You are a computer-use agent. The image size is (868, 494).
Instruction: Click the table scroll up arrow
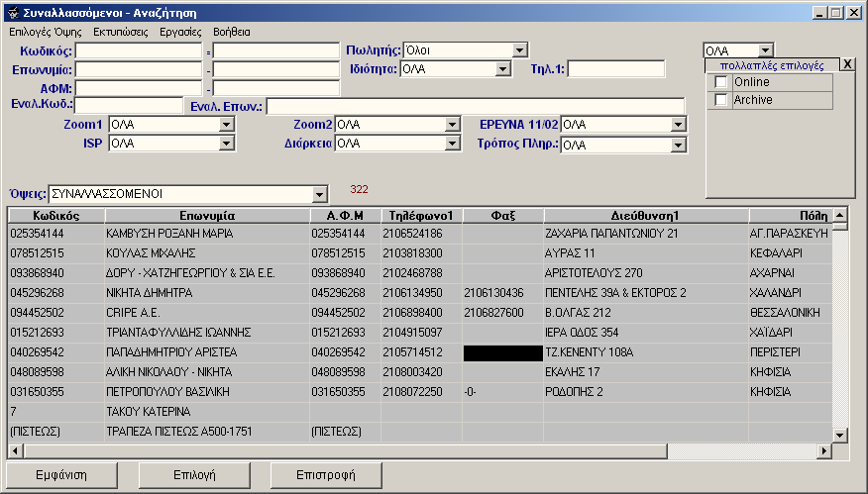[x=839, y=215]
